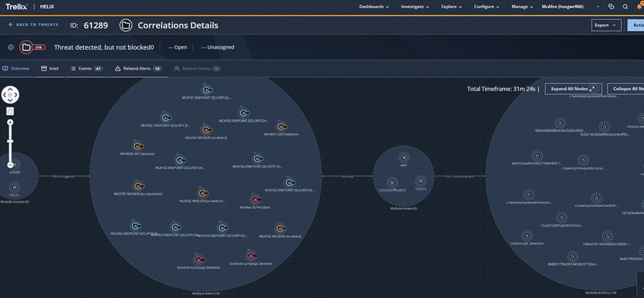Image resolution: width=644 pixels, height=298 pixels.
Task: Click the threat ID 61289 text
Action: (x=96, y=26)
